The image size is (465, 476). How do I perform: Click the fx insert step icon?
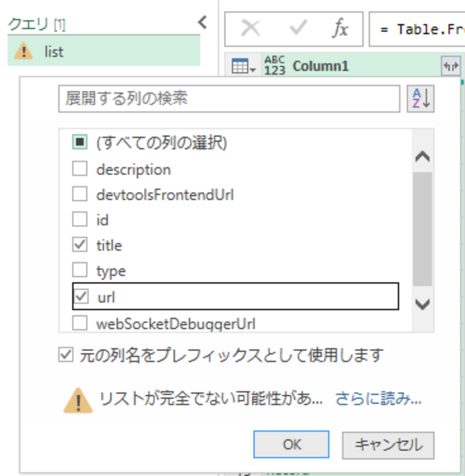point(340,28)
